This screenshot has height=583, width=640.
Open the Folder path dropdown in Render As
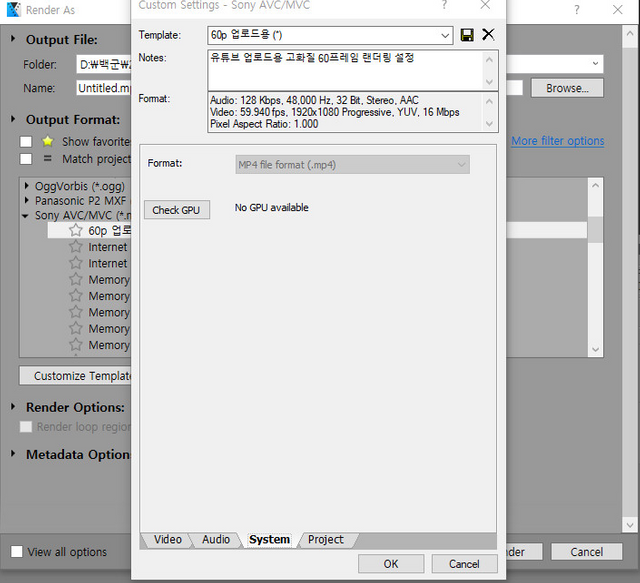point(595,64)
